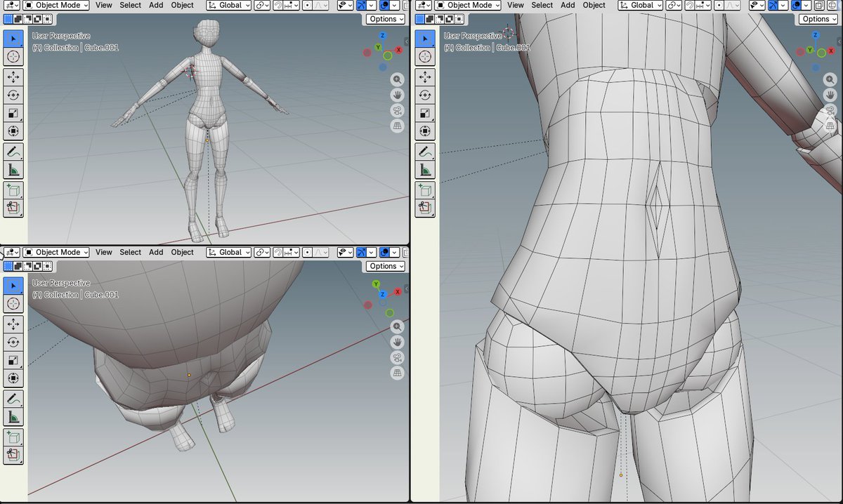Screen dimensions: 843x504
Task: Switch perspective/orthographic grid icon in top-left viewport
Action: click(397, 126)
